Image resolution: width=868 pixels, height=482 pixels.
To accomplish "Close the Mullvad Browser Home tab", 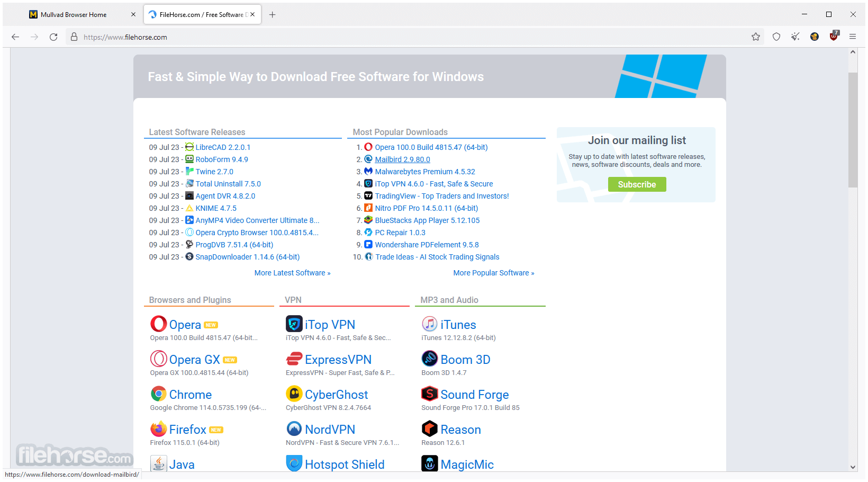I will [133, 15].
